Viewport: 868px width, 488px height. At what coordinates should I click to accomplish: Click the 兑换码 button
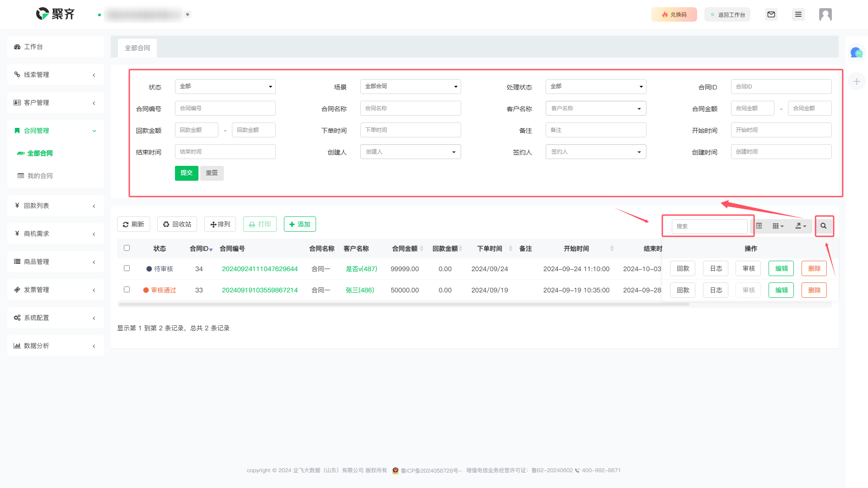pos(674,14)
